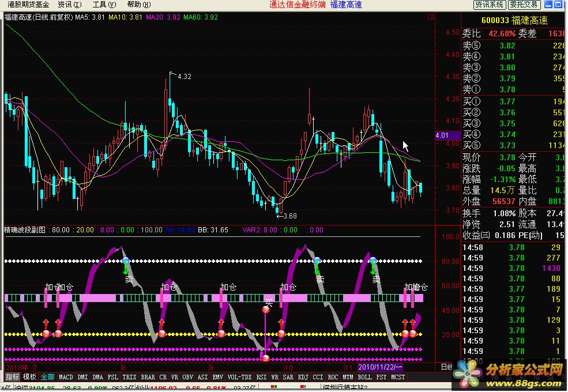The height and width of the screenshot is (392, 568).
Task: Switch to the SAR indicator
Action: (288, 377)
